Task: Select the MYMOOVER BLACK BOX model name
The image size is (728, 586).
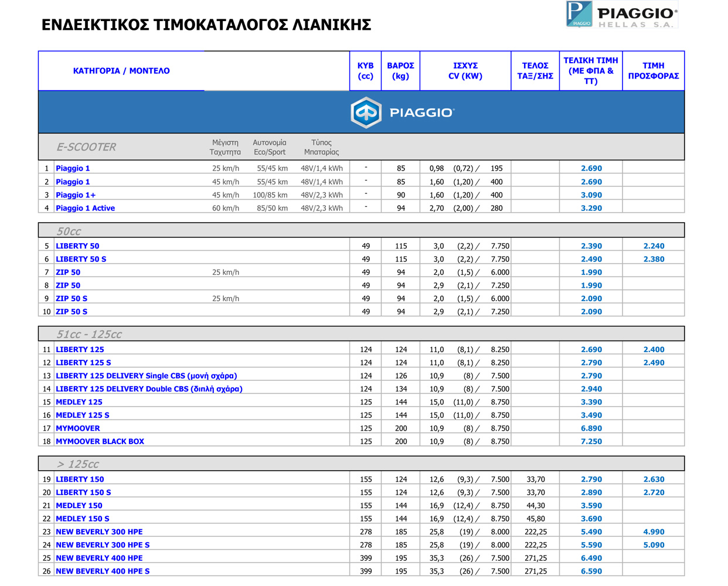Action: (x=100, y=441)
